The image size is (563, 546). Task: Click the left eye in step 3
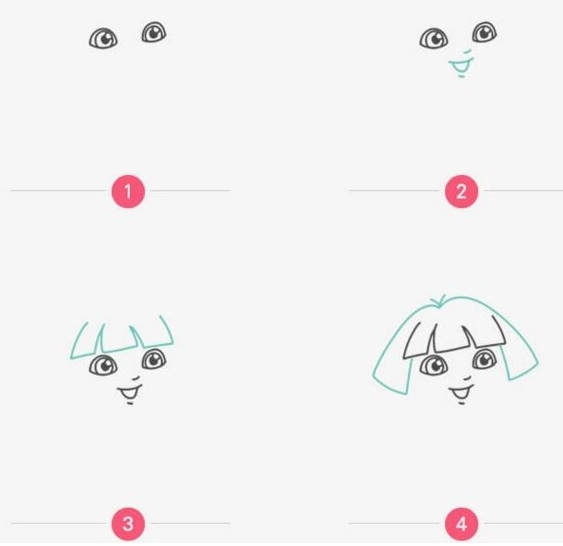pos(103,365)
